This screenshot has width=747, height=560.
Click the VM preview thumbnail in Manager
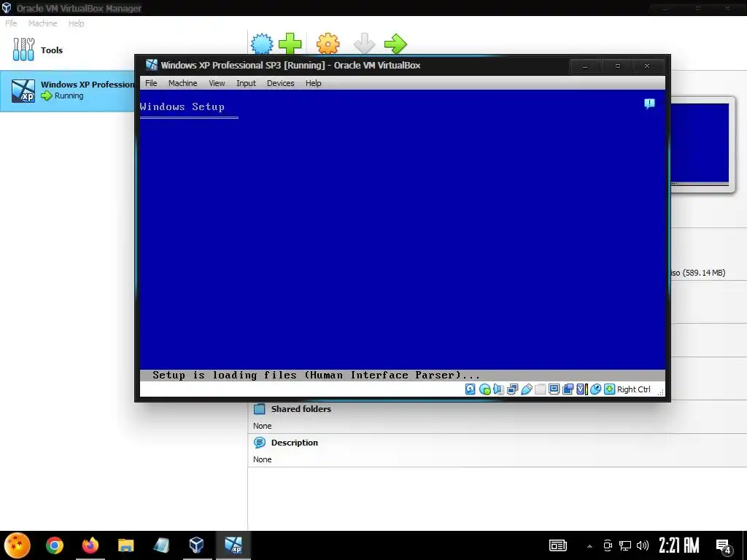700,144
